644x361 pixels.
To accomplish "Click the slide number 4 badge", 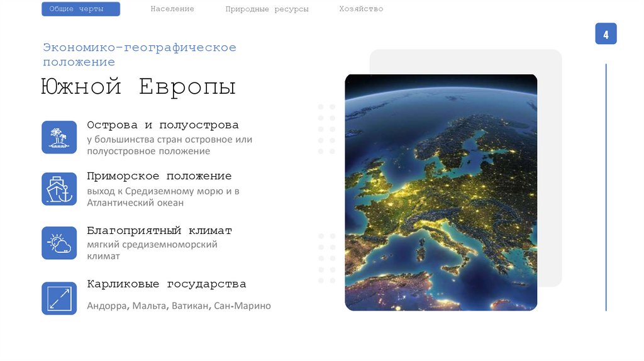I will (x=606, y=34).
